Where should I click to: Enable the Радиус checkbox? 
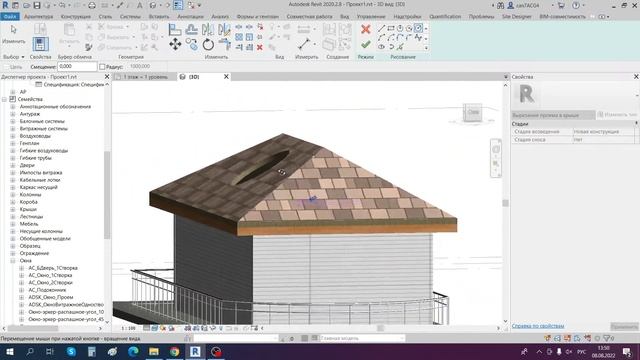point(102,67)
